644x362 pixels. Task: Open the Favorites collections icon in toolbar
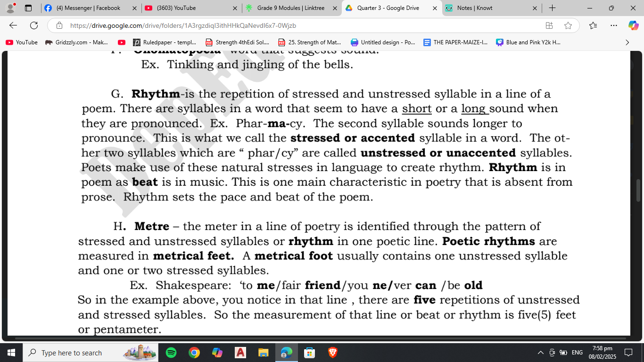tap(593, 25)
